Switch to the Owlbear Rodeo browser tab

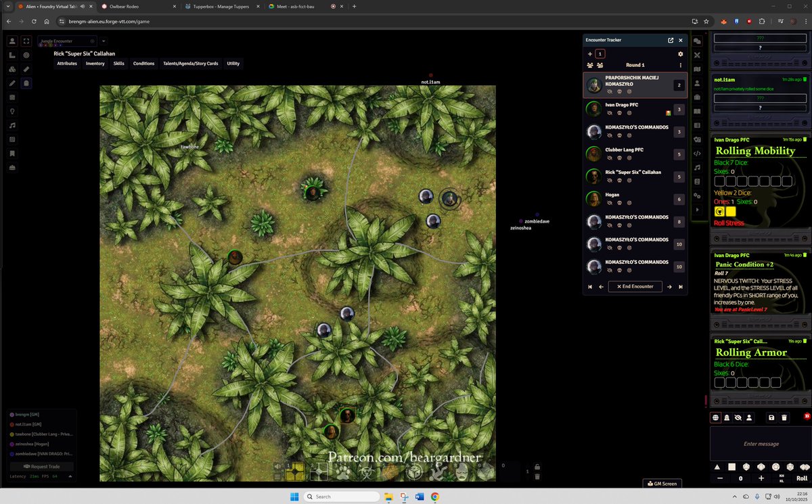click(139, 6)
